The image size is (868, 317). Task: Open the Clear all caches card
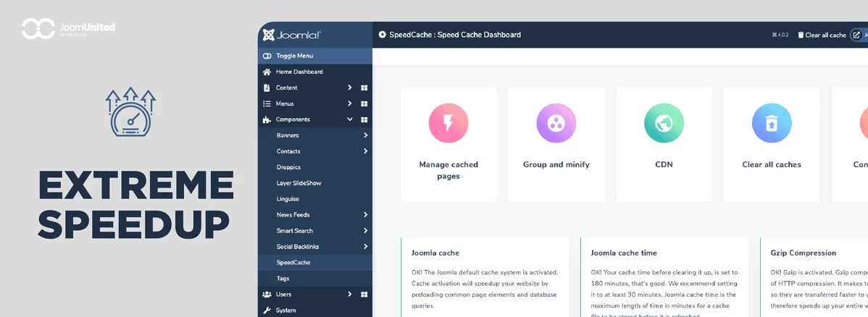(772, 145)
